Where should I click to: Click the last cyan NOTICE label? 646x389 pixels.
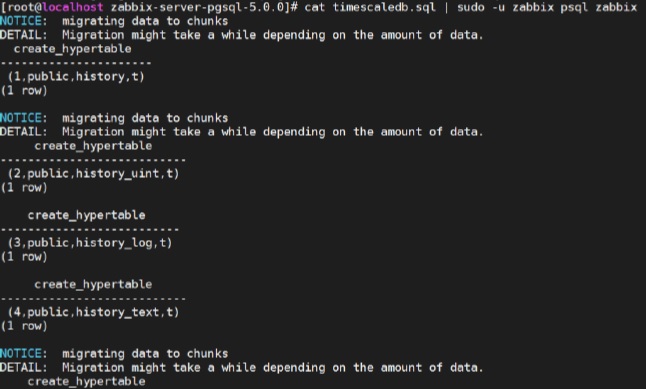(x=21, y=354)
